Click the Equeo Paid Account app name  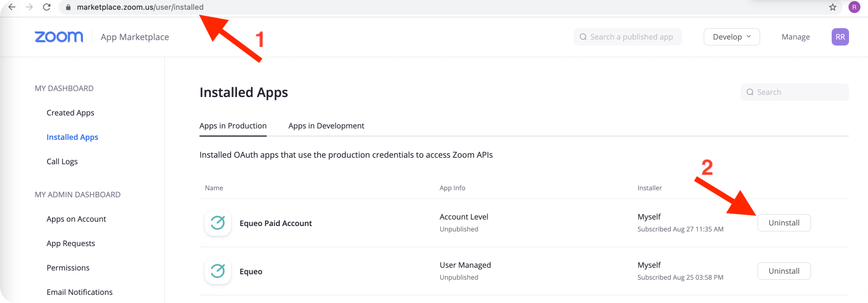[x=276, y=223]
